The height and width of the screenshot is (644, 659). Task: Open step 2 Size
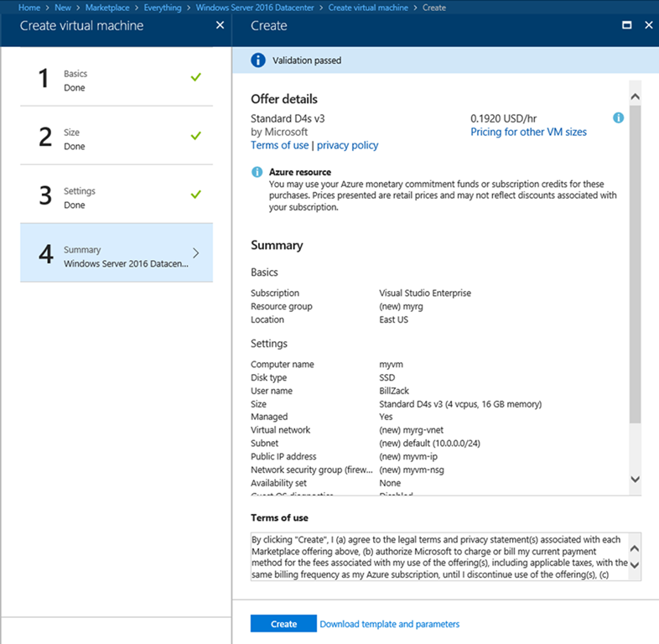(x=116, y=139)
